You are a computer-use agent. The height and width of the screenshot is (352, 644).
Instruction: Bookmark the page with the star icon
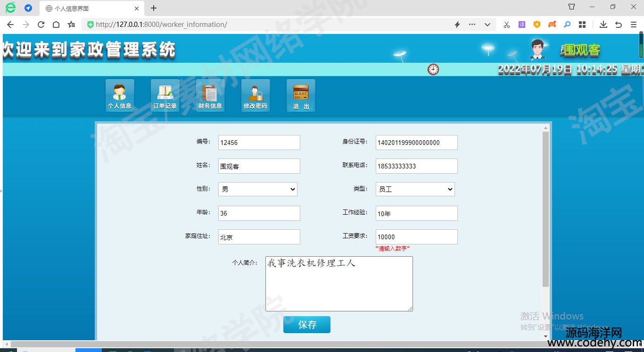pos(71,25)
